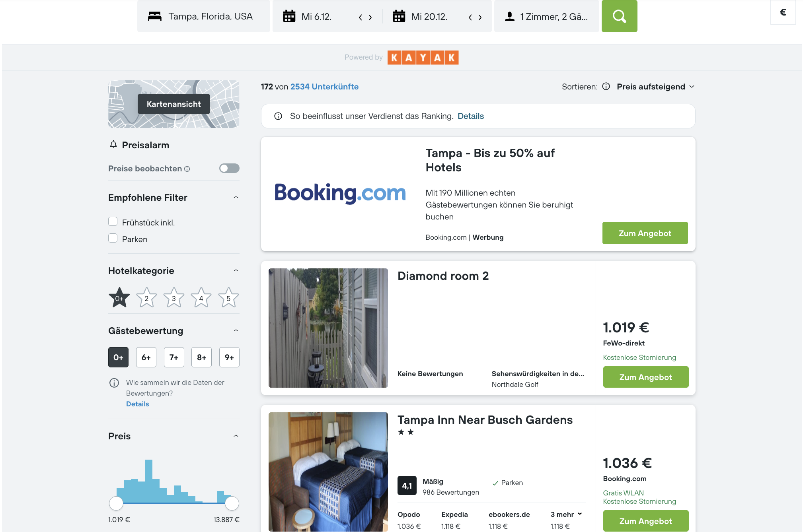Collapse the Gästebewertung section
This screenshot has height=532, width=803.
tap(236, 330)
